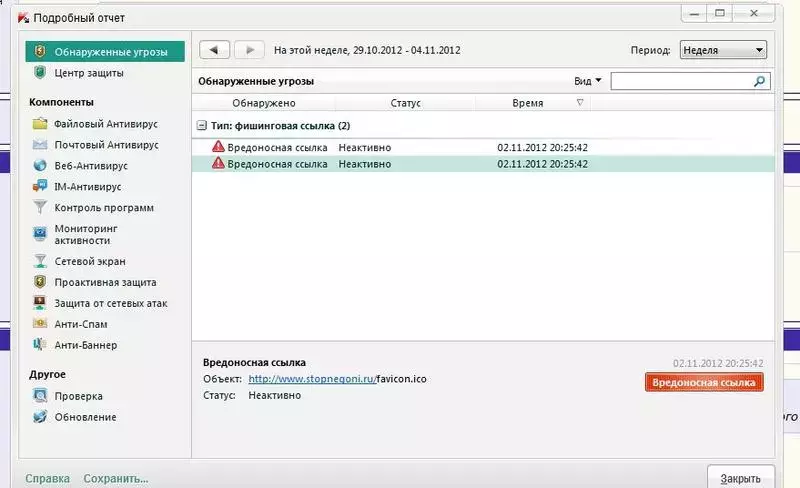Go to previous week with back arrow
The image size is (800, 488).
coord(214,50)
